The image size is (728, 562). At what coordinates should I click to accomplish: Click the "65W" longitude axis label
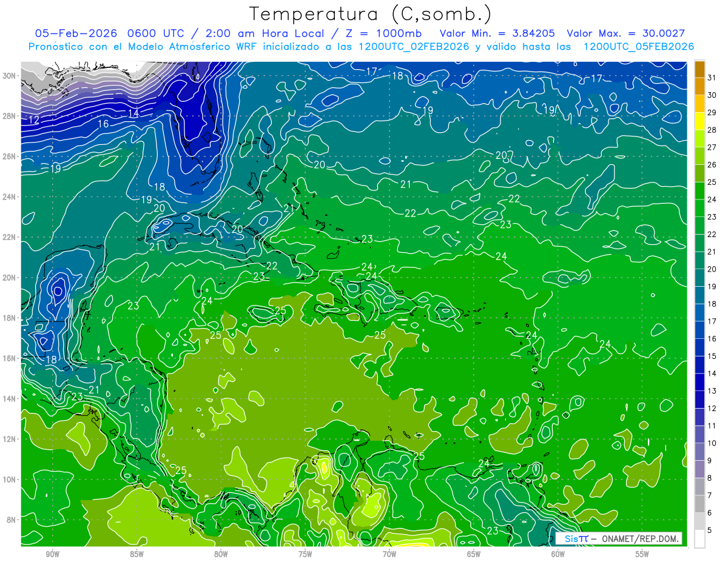[474, 554]
